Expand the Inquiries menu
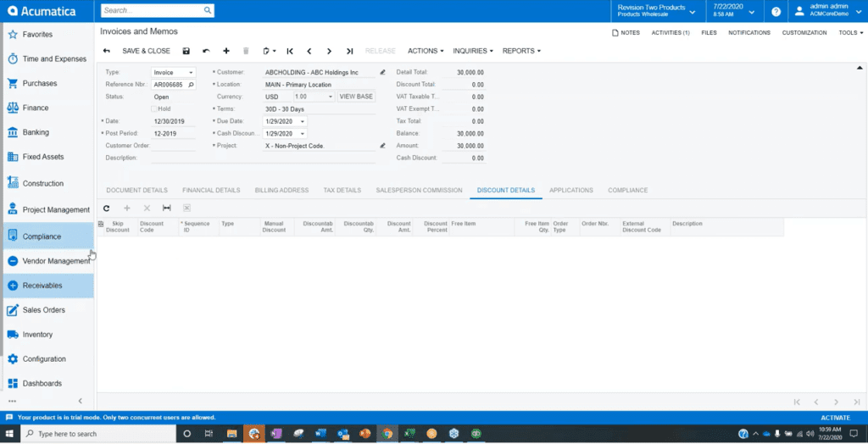The image size is (868, 444). click(473, 51)
